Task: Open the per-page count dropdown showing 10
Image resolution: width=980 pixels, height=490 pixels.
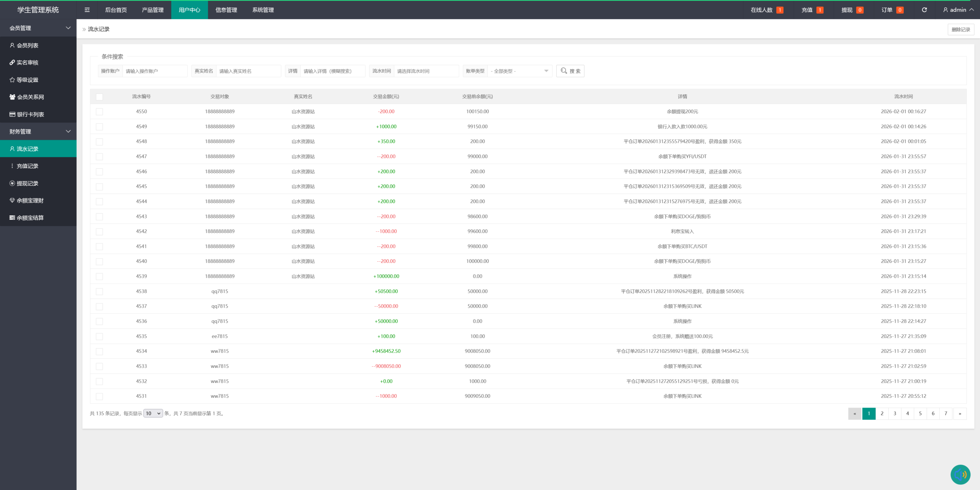Action: tap(153, 413)
